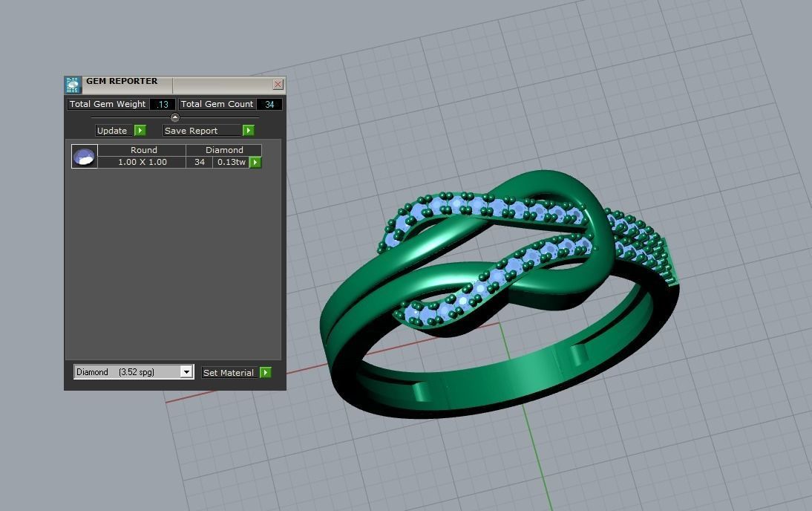Viewport: 812px width, 511px height.
Task: Click the green arrow next to Set Material
Action: pyautogui.click(x=265, y=373)
